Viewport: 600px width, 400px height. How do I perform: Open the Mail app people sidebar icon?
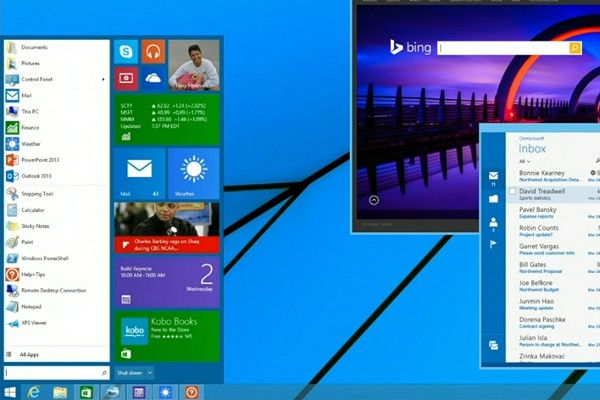[493, 222]
